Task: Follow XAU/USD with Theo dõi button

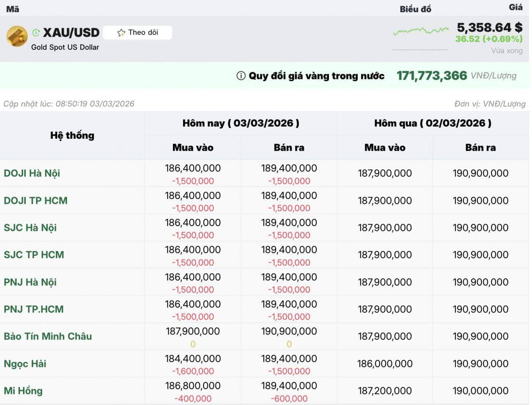Action: tap(137, 33)
